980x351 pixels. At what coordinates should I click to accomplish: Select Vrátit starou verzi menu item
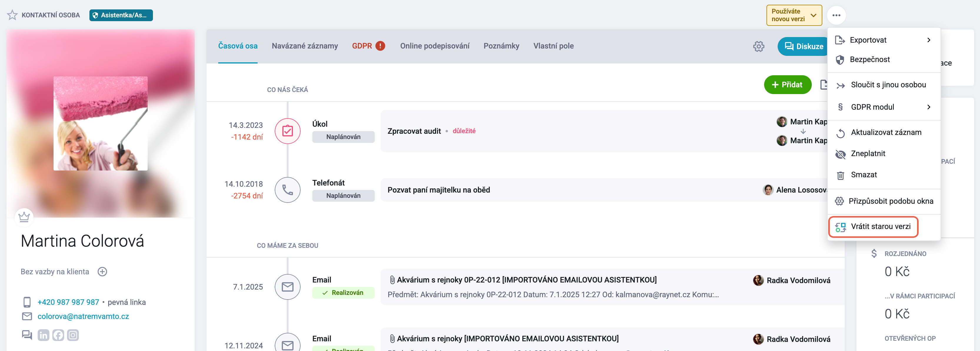coord(873,227)
